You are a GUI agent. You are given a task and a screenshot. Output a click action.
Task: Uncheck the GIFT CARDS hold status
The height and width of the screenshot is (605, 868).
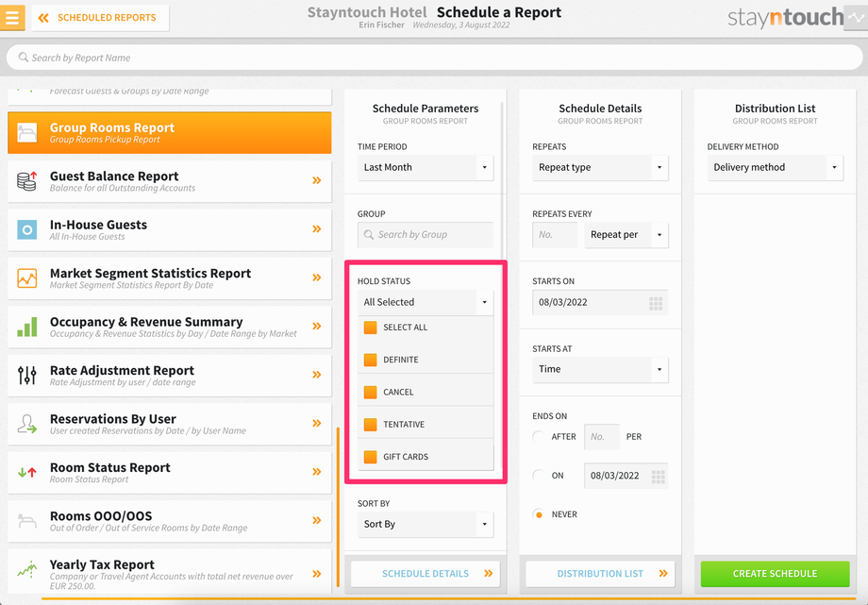371,457
